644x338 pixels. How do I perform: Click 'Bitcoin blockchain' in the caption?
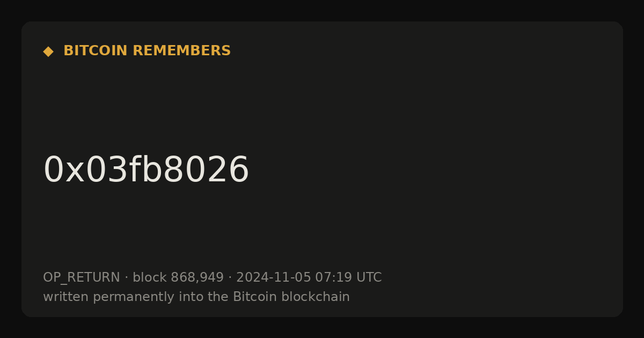point(291,297)
